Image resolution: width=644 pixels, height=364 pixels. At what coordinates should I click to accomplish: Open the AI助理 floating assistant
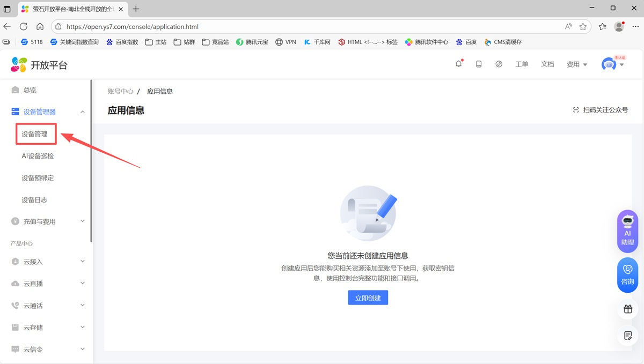[x=627, y=231]
